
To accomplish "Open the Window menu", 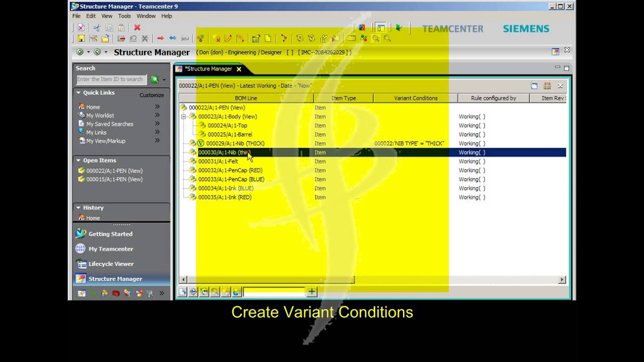I will pos(146,16).
